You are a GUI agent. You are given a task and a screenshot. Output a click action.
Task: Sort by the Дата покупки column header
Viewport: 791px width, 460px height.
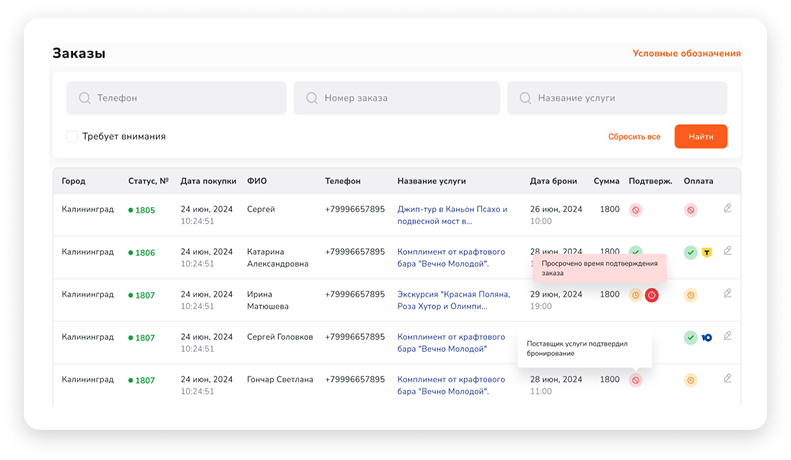point(208,181)
